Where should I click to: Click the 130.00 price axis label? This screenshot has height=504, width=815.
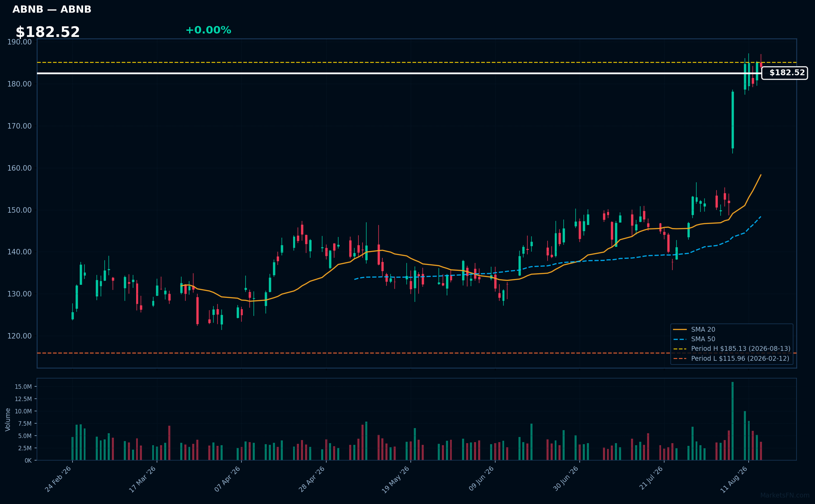[x=19, y=294]
